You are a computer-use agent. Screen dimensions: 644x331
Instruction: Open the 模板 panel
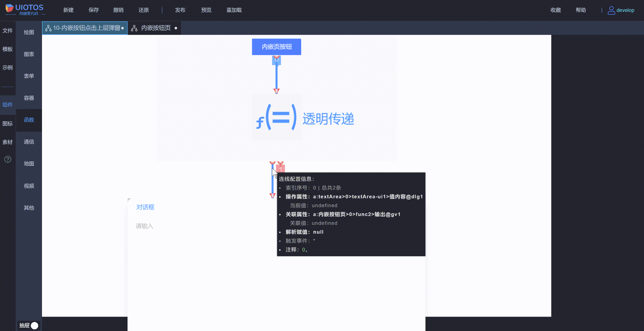(x=8, y=49)
